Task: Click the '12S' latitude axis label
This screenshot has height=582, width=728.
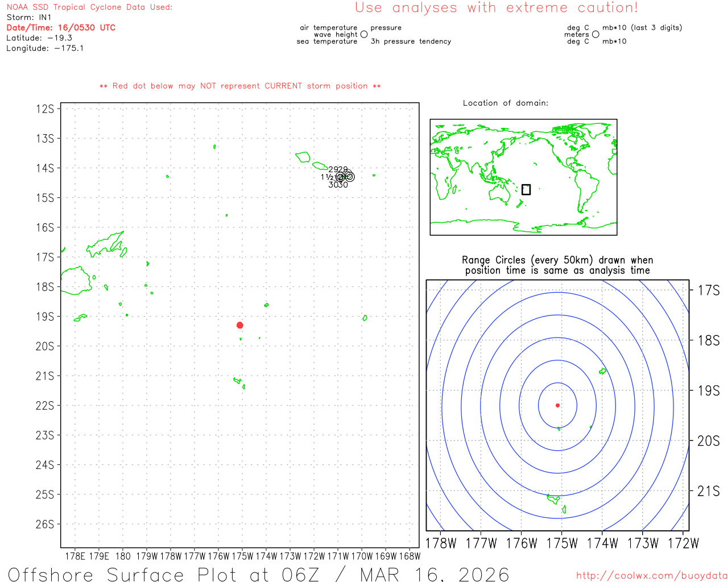Action: pyautogui.click(x=45, y=109)
